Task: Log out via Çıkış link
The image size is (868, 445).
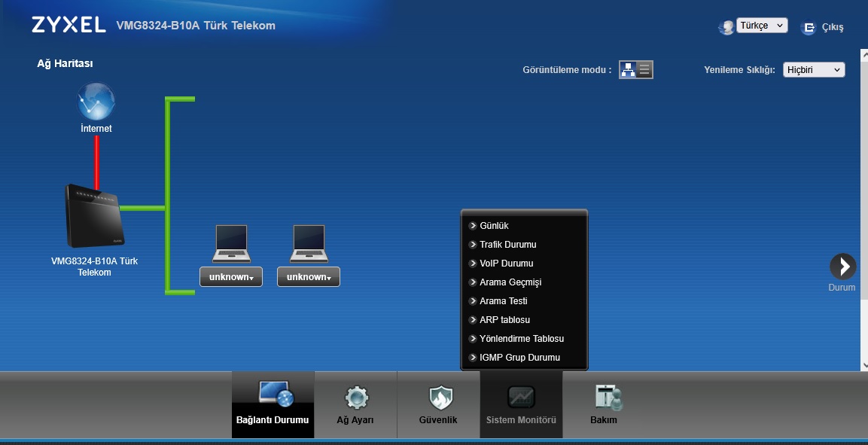Action: coord(833,27)
